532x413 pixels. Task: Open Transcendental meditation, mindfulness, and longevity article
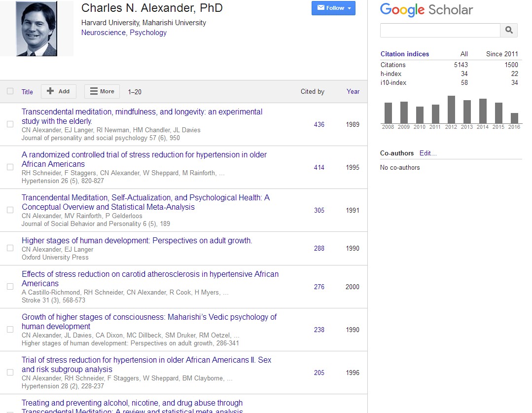[142, 116]
